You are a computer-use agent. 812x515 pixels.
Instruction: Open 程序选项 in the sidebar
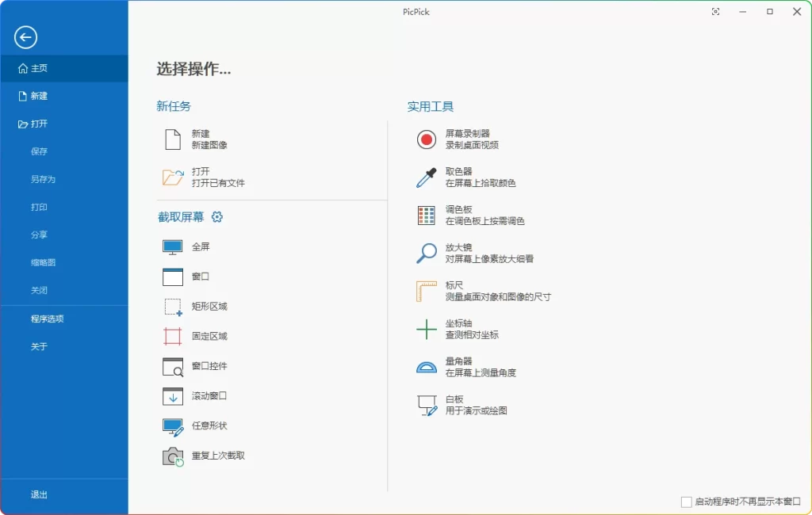49,319
